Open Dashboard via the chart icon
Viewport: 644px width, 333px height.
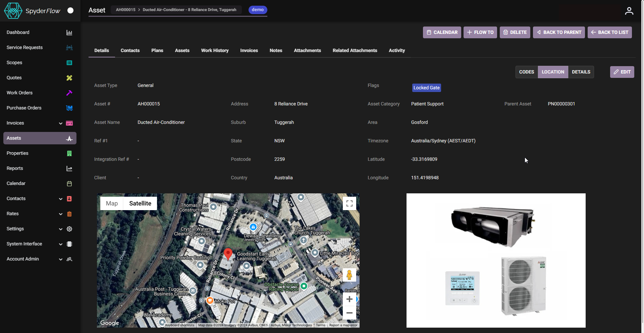pyautogui.click(x=69, y=32)
